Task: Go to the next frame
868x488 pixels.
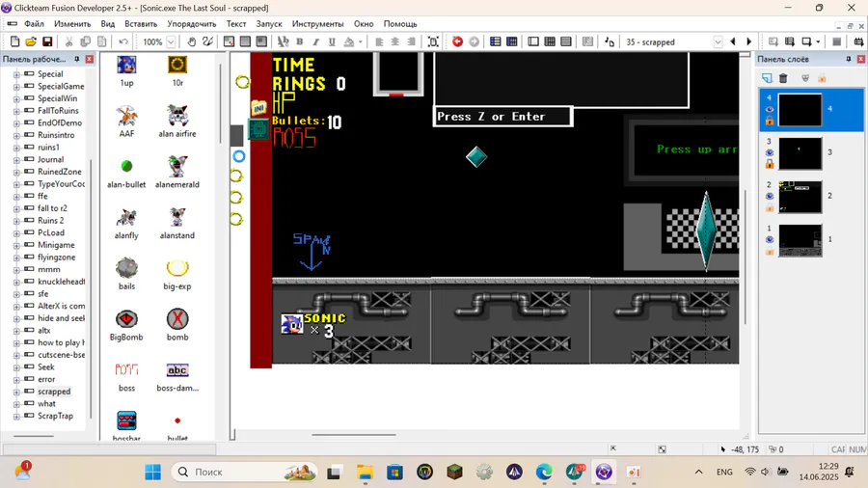Action: (749, 42)
